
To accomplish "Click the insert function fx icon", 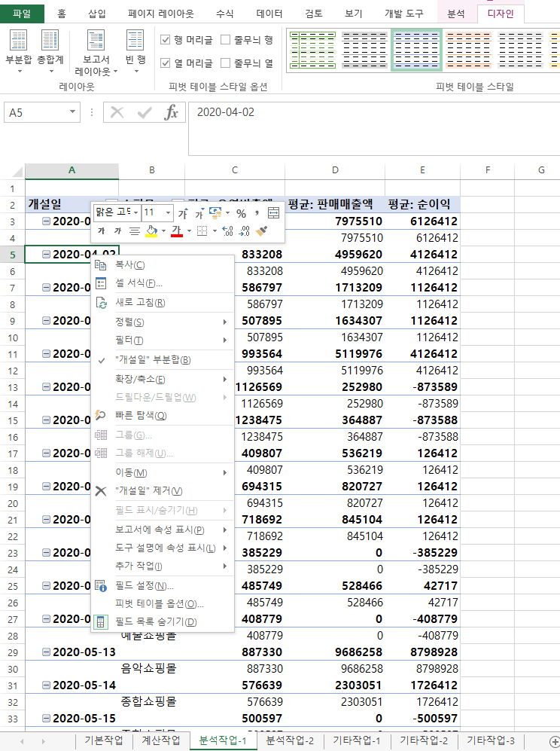I will tap(172, 113).
